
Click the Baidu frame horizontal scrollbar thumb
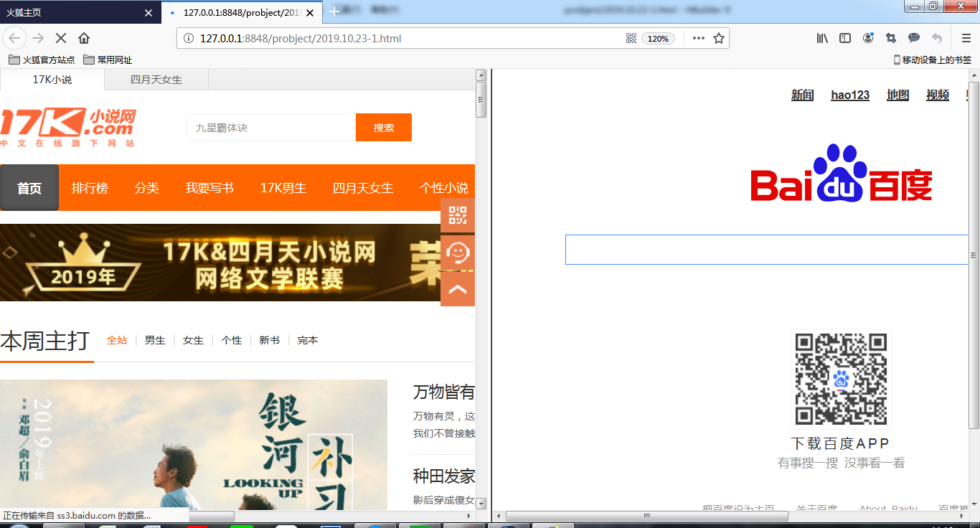[x=647, y=516]
